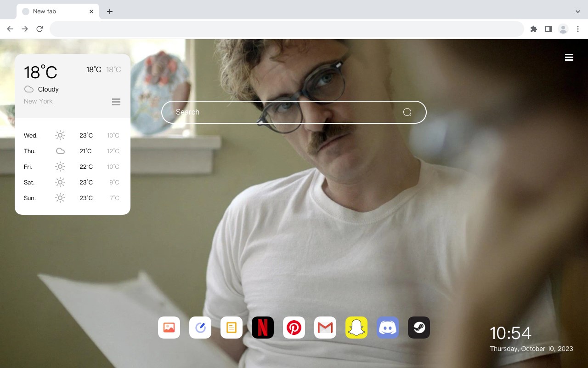Image resolution: width=588 pixels, height=368 pixels.
Task: Select the Thu. forecast row label
Action: pyautogui.click(x=30, y=151)
